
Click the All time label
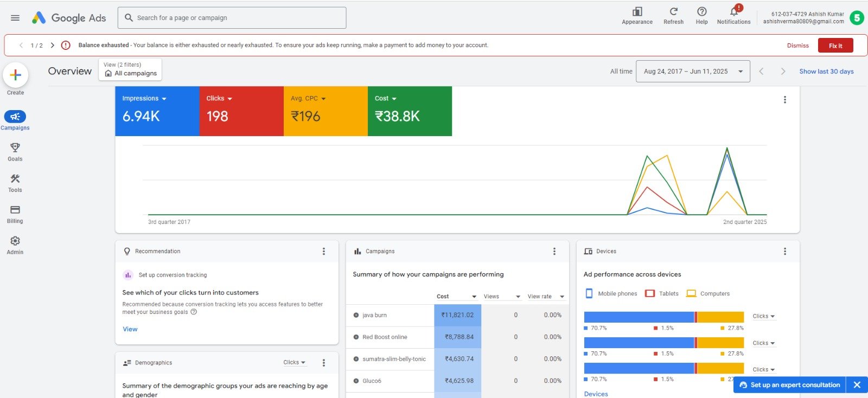click(621, 72)
